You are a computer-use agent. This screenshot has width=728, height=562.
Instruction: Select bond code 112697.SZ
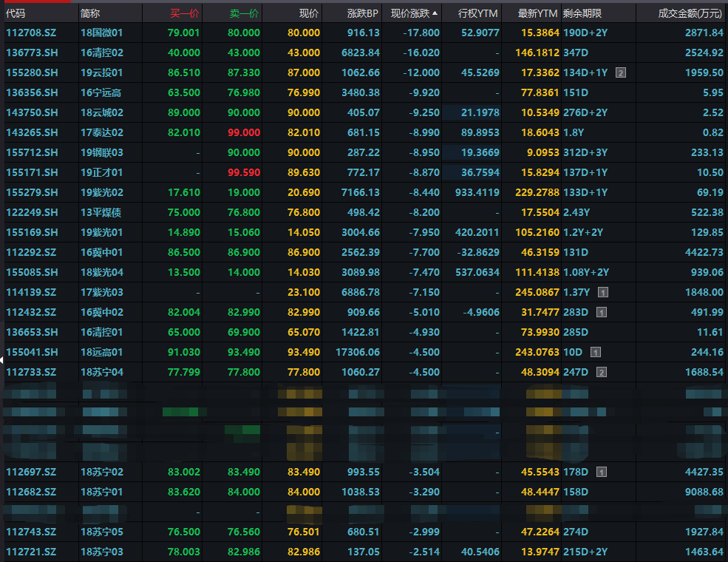[31, 473]
